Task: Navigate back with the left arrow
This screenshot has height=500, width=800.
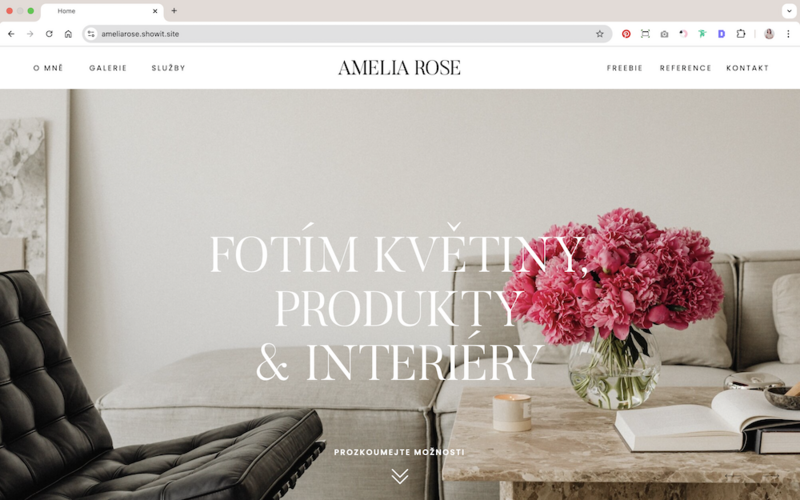Action: coord(11,34)
